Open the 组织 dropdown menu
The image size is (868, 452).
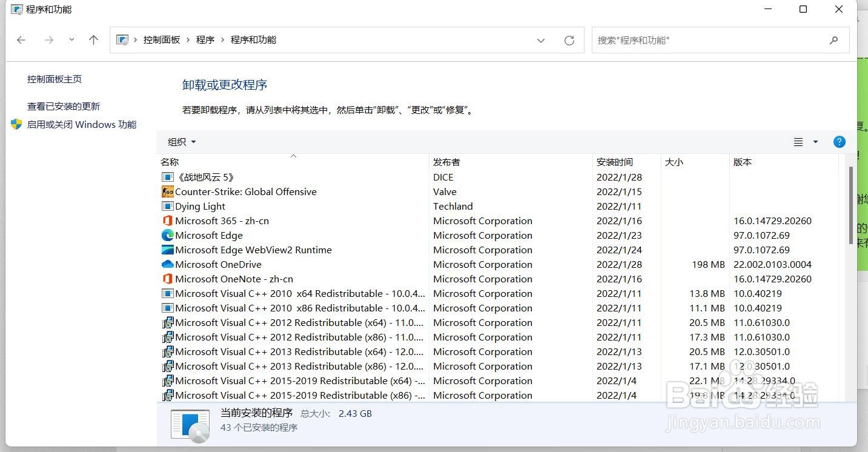(x=182, y=142)
